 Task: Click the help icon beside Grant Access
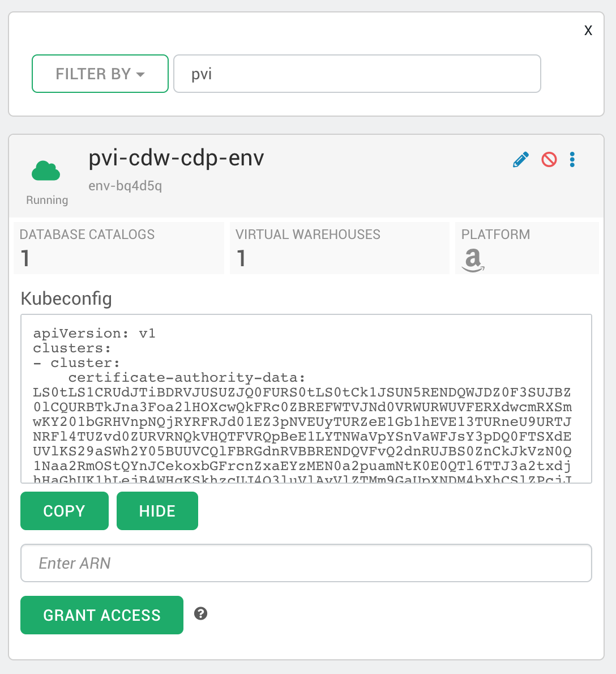coord(200,613)
